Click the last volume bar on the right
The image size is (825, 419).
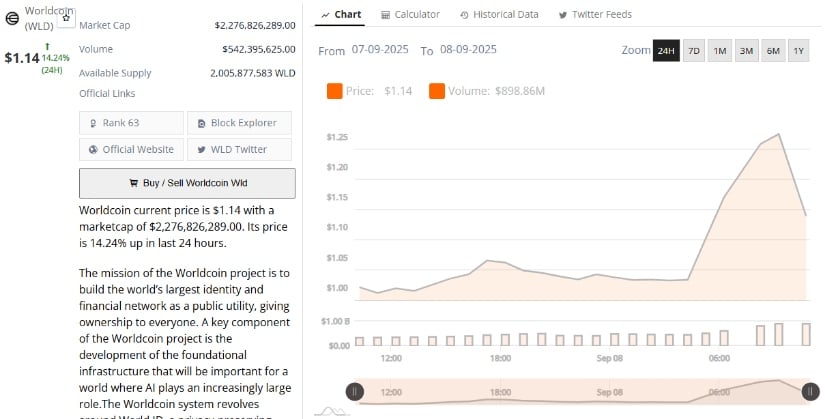[x=806, y=334]
